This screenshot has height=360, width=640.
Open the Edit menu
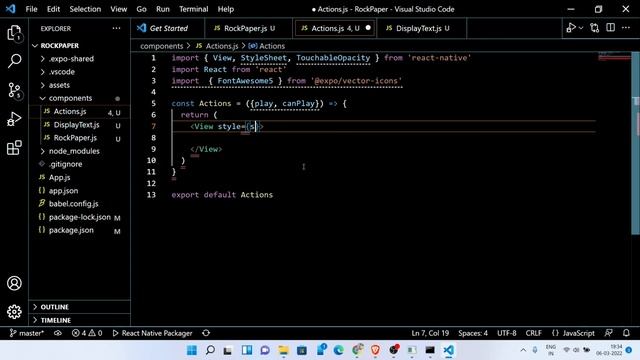point(53,9)
